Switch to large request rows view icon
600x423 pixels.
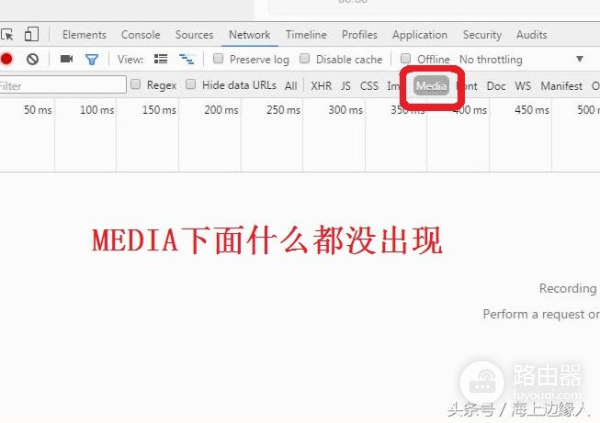coord(161,59)
